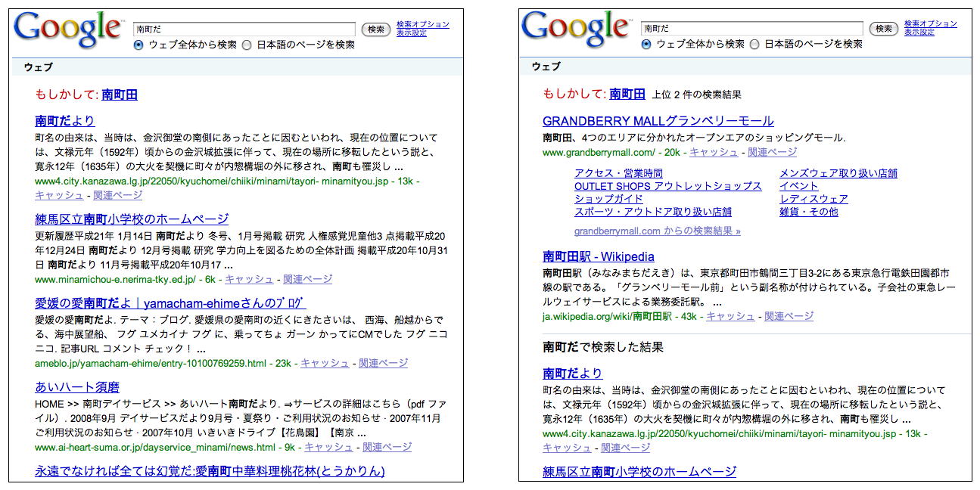Open スポーツ・アウトドア取り扱い店舗 sitelink
Viewport: 980px width, 490px height.
(x=653, y=212)
